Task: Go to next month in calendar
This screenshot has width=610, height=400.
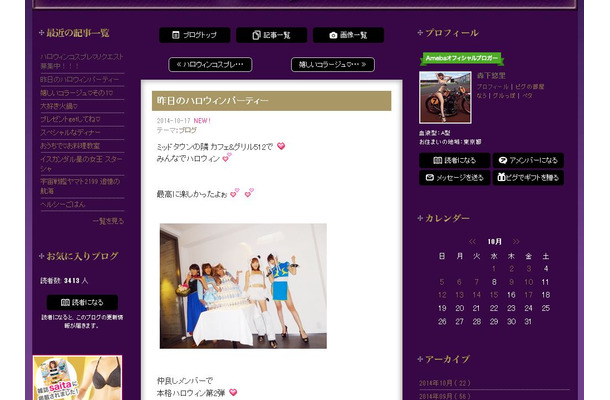Action: tap(519, 241)
